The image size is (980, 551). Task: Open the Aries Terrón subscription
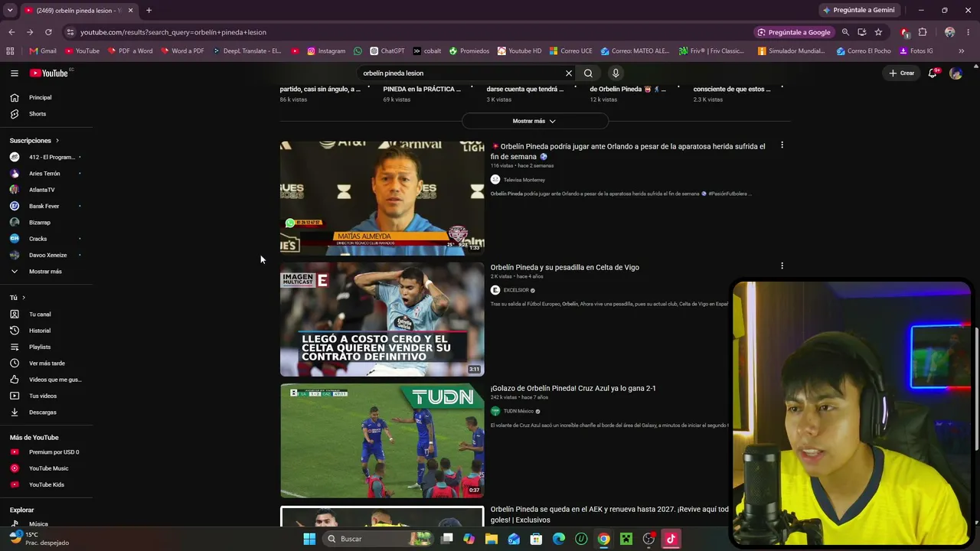tap(46, 174)
